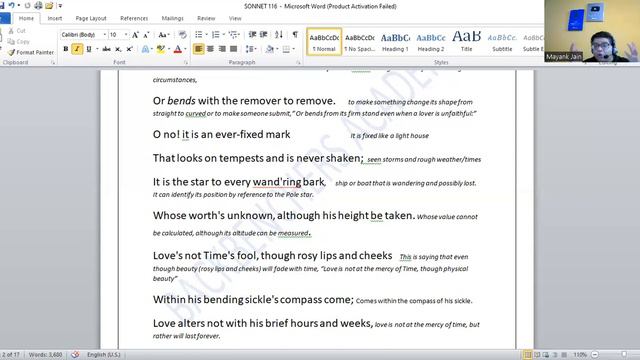The width and height of the screenshot is (640, 360).
Task: Toggle Bold formatting
Action: (x=66, y=49)
